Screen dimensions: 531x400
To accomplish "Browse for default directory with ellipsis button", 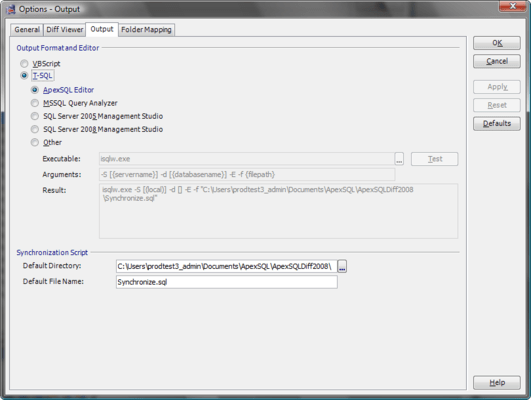I will click(x=342, y=266).
